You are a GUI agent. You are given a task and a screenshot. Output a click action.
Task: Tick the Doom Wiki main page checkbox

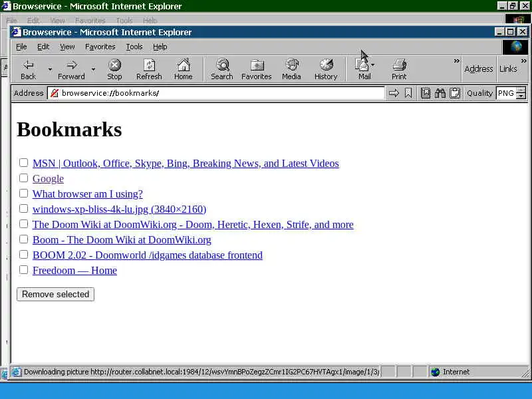[23, 224]
